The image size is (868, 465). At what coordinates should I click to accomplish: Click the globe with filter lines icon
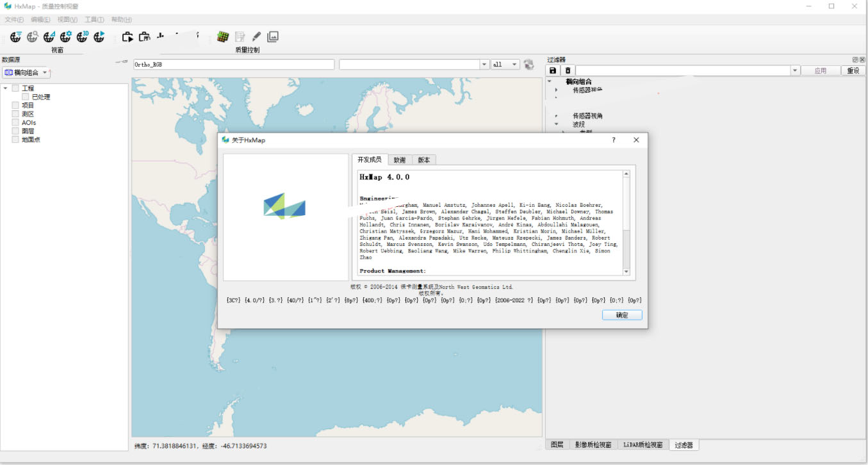pyautogui.click(x=15, y=37)
